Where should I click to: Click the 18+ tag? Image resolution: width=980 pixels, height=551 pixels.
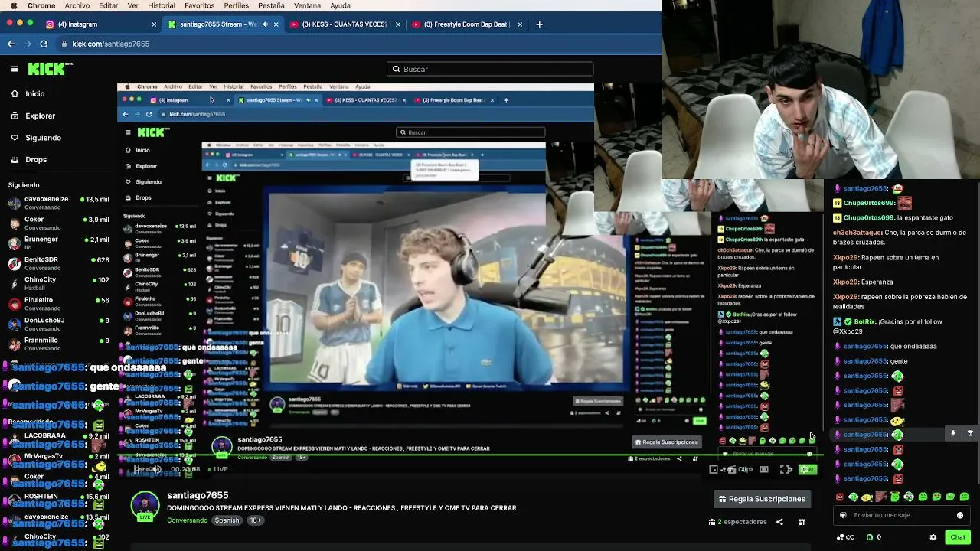[x=255, y=520]
